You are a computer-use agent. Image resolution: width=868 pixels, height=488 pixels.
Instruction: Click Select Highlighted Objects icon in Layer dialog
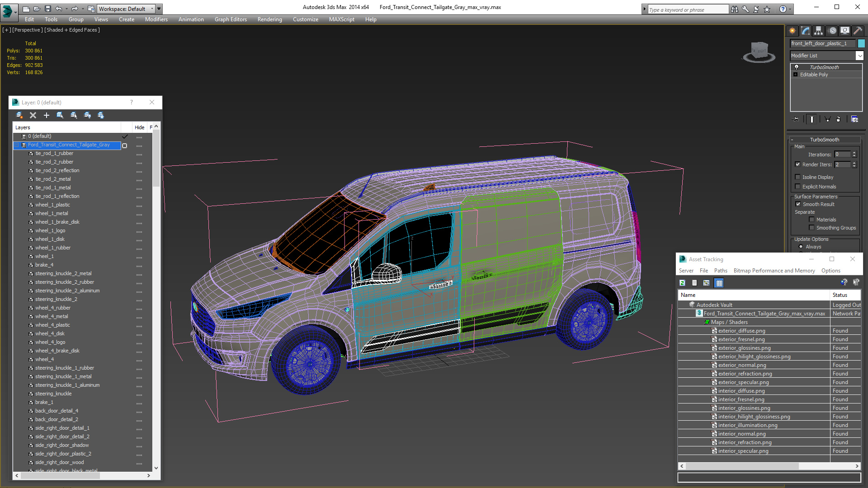60,115
